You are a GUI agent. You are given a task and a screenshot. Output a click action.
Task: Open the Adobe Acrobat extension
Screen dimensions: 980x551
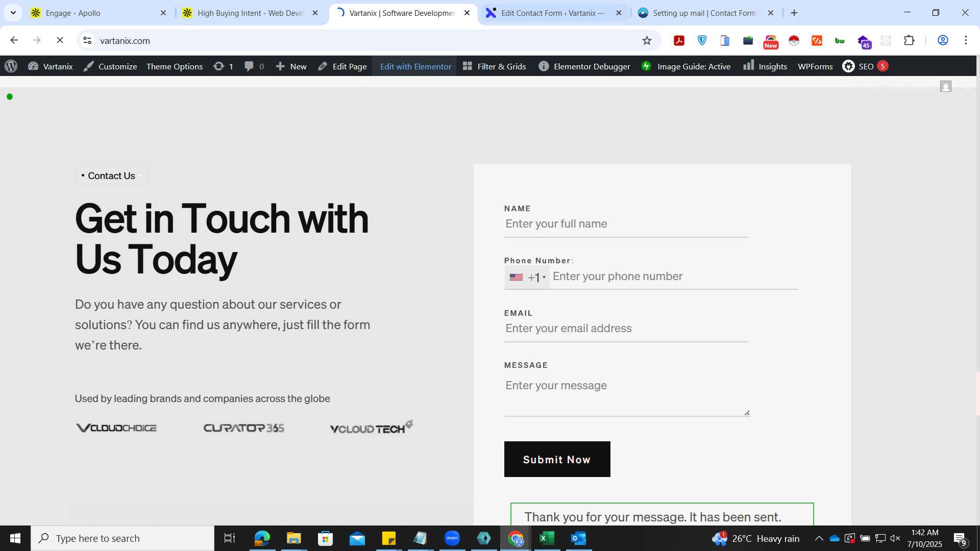pyautogui.click(x=679, y=40)
